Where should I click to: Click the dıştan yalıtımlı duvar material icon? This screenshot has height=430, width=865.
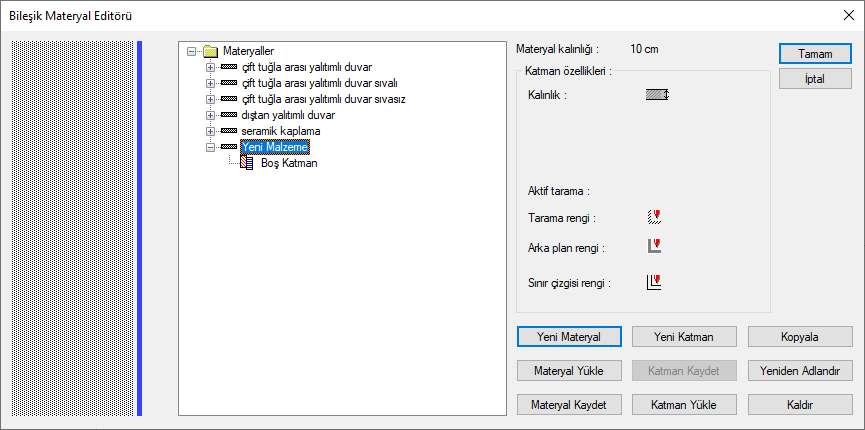pos(228,115)
